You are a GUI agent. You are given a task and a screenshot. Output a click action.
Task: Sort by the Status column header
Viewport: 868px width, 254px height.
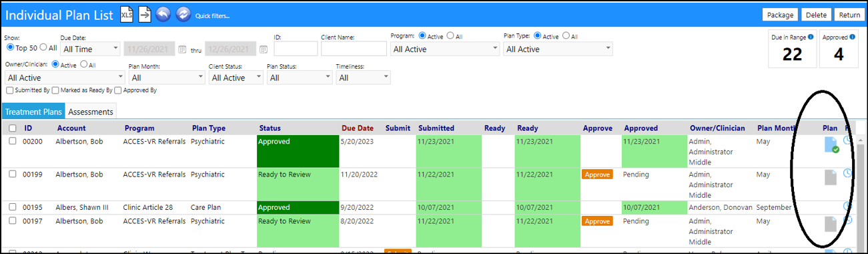click(x=270, y=128)
